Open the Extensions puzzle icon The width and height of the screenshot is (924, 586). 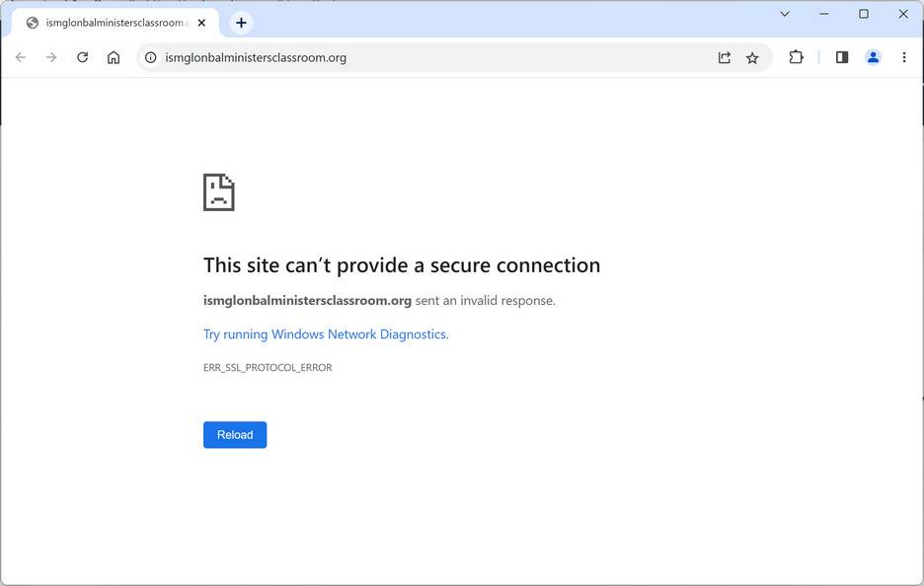click(796, 57)
